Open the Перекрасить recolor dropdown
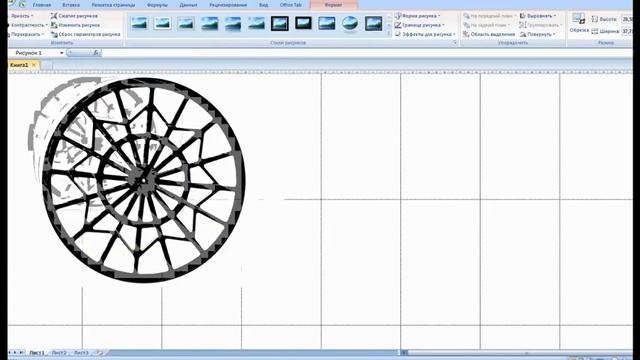Viewport: 640px width, 360px height. click(x=26, y=34)
